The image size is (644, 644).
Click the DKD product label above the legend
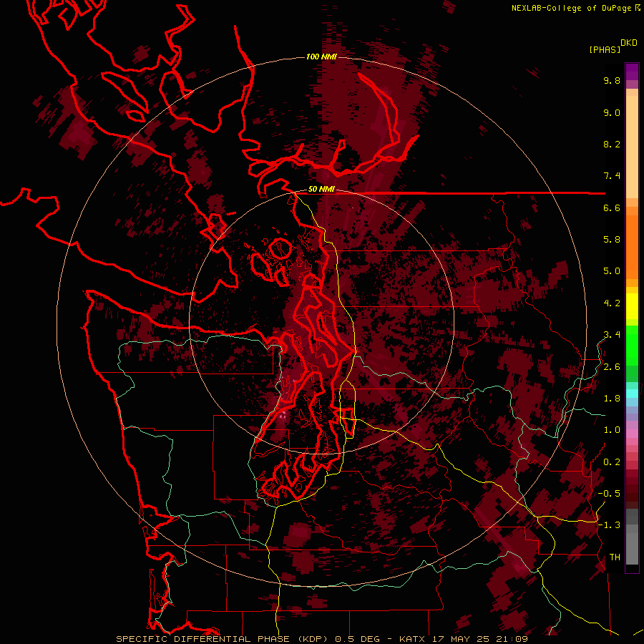628,43
